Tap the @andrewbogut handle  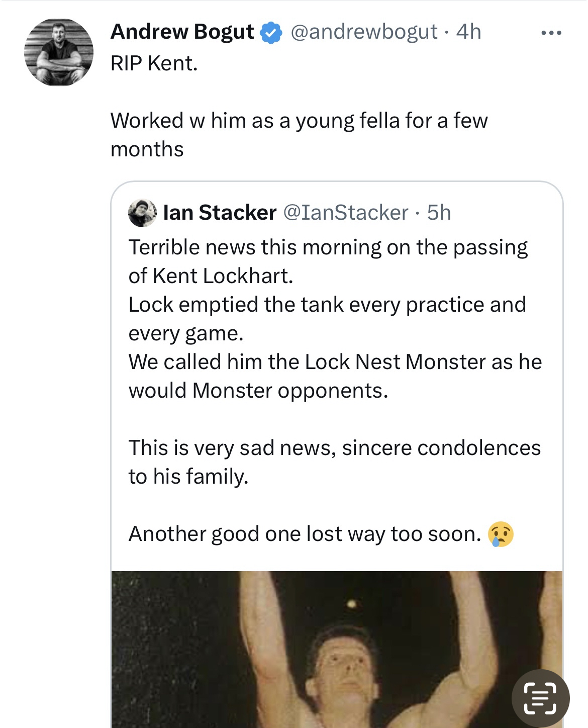[x=364, y=32]
